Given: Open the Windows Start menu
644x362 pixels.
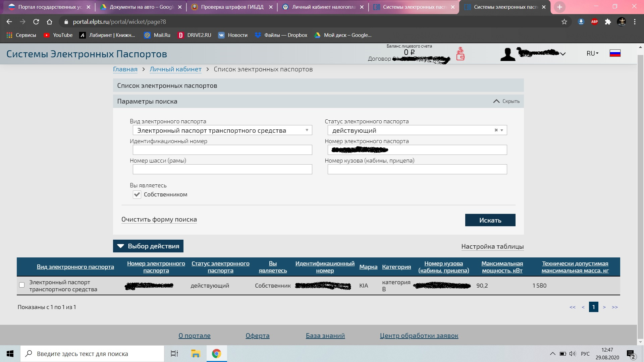Looking at the screenshot, I should tap(10, 354).
